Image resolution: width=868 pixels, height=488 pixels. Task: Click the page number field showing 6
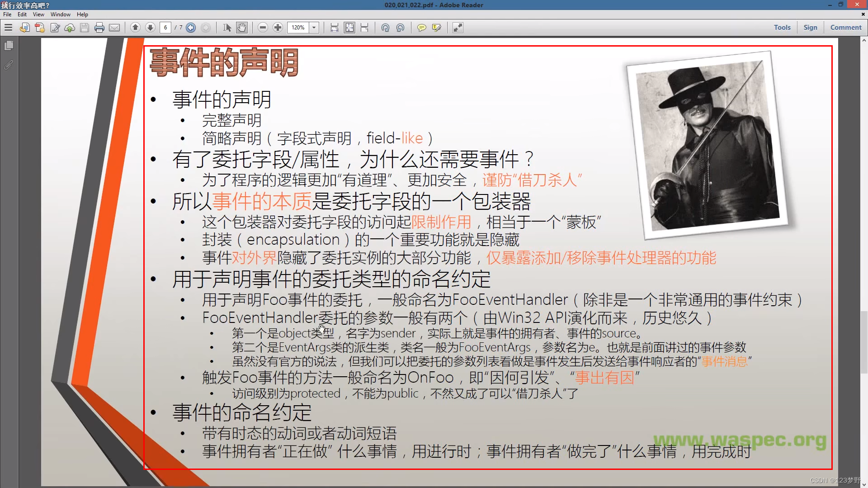pos(165,28)
